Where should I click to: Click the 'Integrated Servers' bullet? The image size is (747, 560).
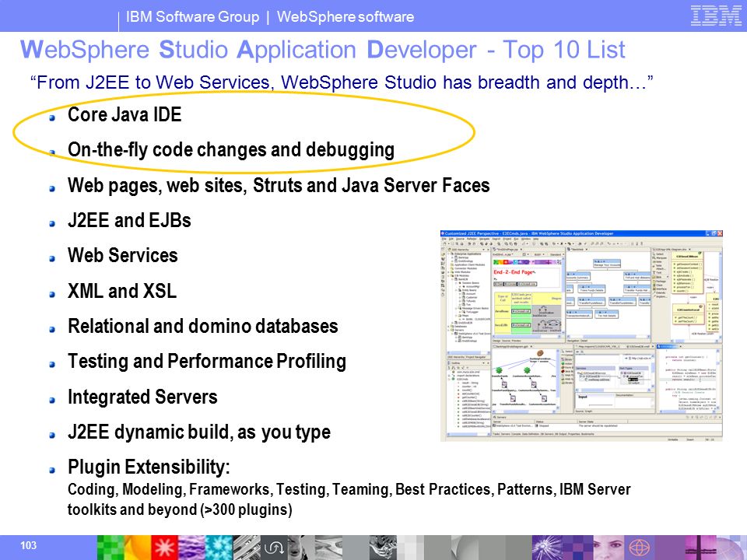tap(142, 397)
